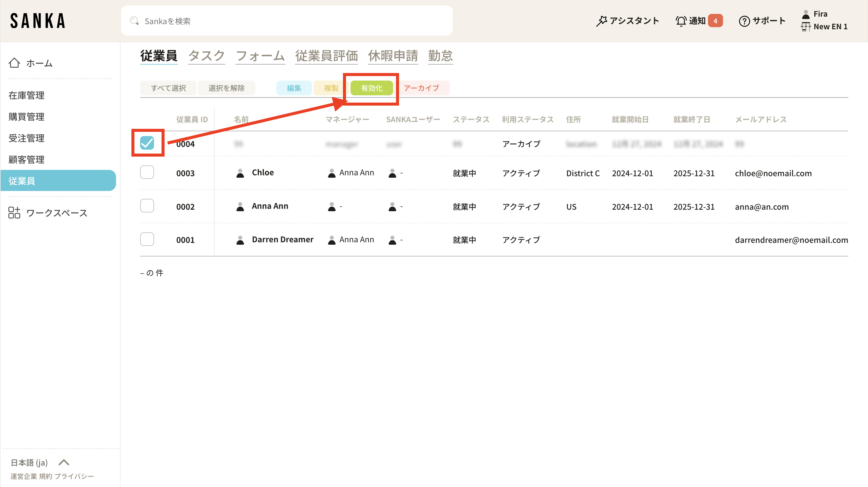Open the 通知 badge showing 4

click(715, 21)
